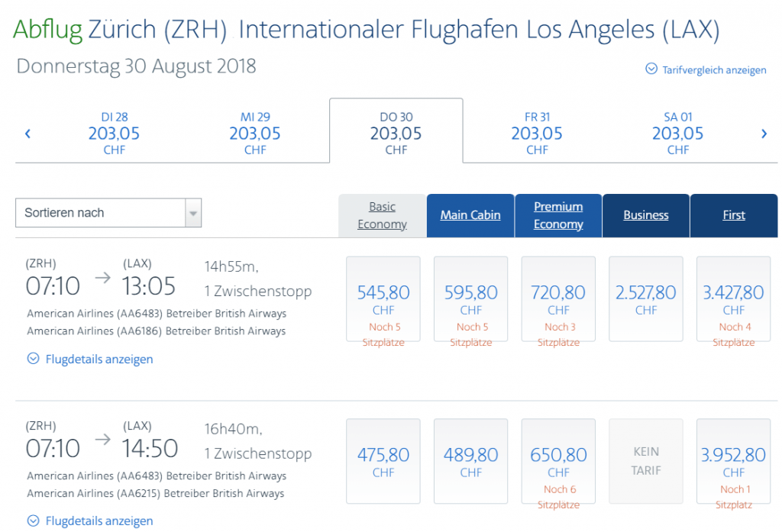Click the Business column header

(x=646, y=215)
